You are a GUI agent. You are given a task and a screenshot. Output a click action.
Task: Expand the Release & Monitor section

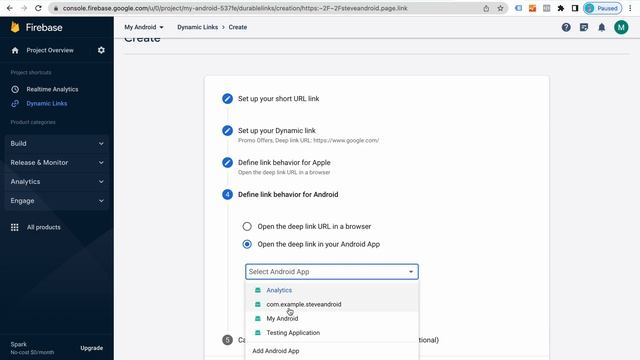point(57,162)
